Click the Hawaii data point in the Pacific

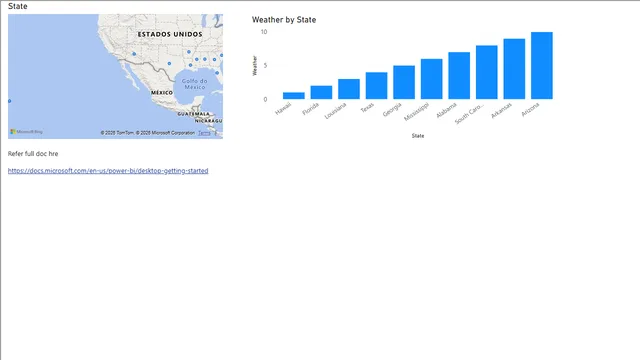(x=9, y=101)
